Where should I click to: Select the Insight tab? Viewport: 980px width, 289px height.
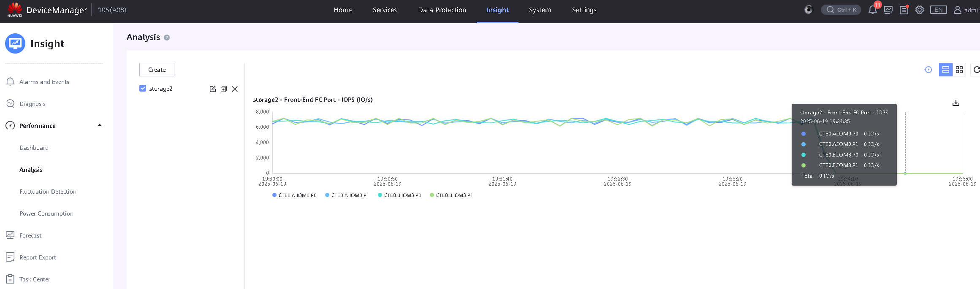(x=497, y=10)
